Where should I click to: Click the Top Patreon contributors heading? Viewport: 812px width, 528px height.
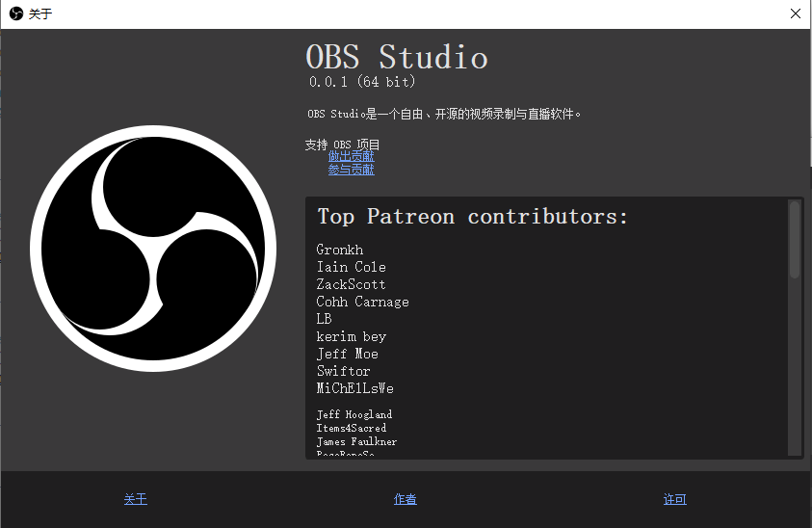(472, 217)
